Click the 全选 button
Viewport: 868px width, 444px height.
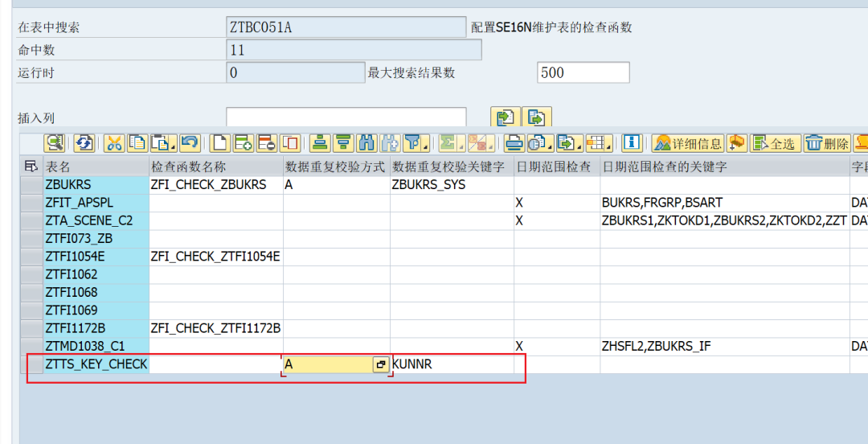(x=775, y=142)
